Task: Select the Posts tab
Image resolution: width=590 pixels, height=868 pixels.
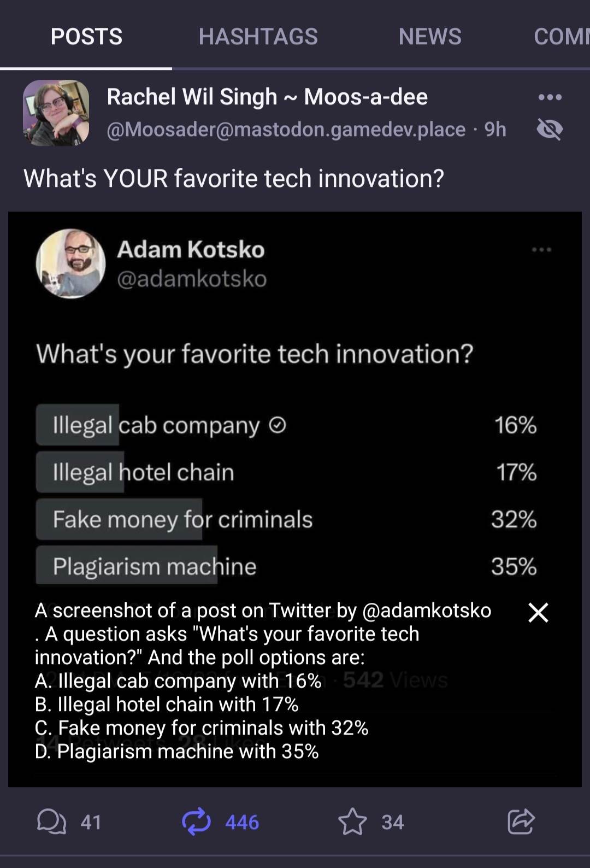Action: [86, 37]
